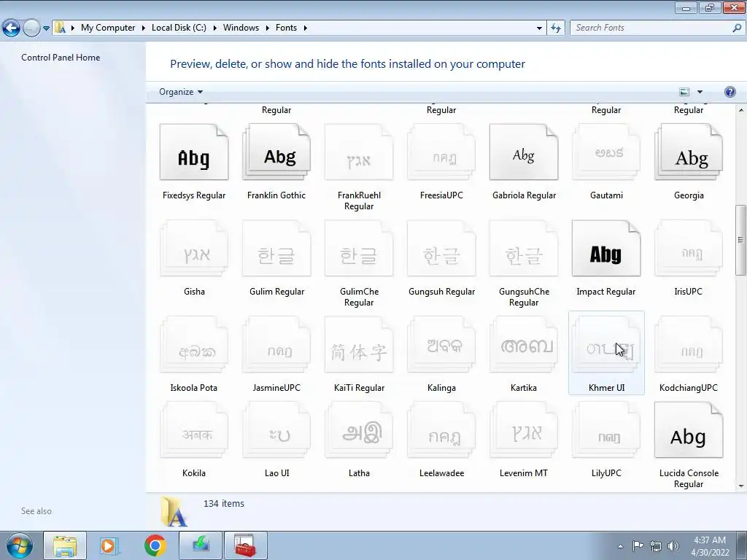Select the Levenim MT font icon
Screen dimensions: 747x560
point(524,429)
